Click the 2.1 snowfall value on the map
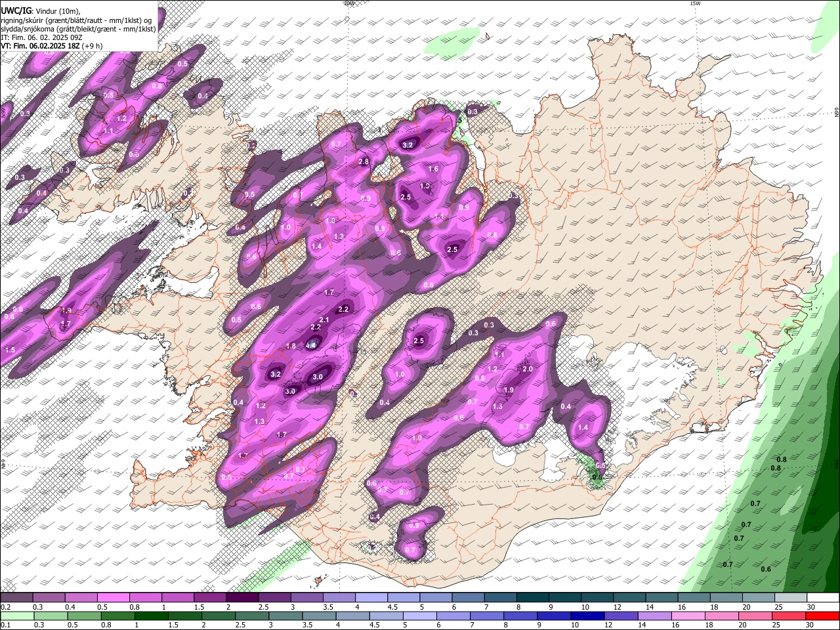Screen dimensions: 840x630 click(324, 320)
